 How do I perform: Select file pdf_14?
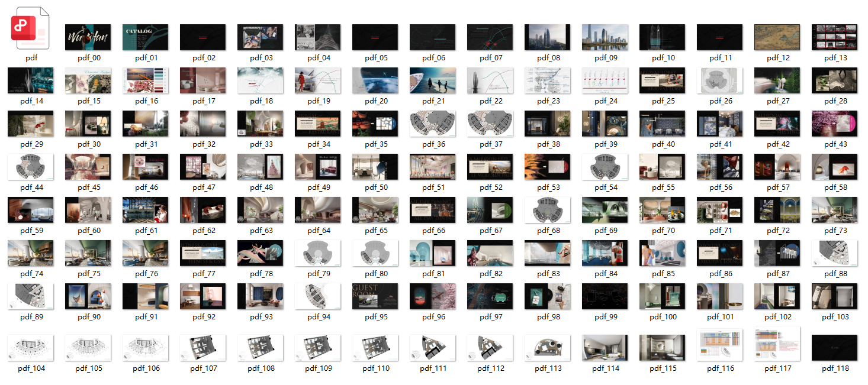[x=31, y=80]
